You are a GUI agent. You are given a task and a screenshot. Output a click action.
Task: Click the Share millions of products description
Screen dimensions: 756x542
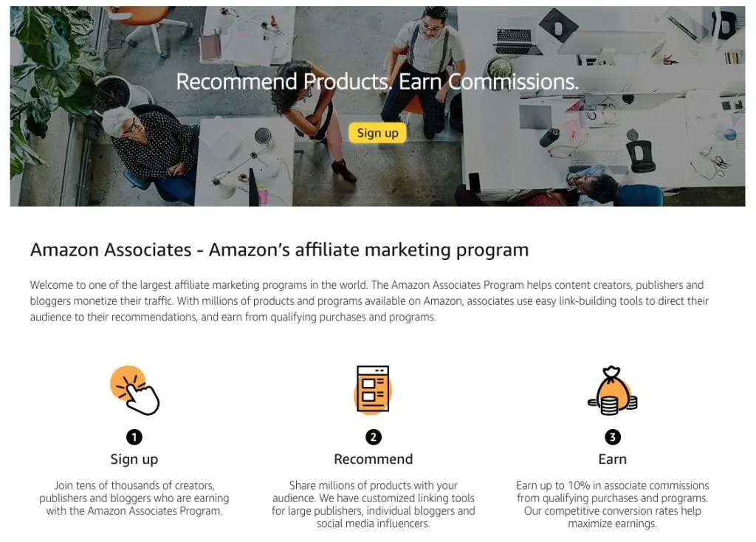[373, 504]
